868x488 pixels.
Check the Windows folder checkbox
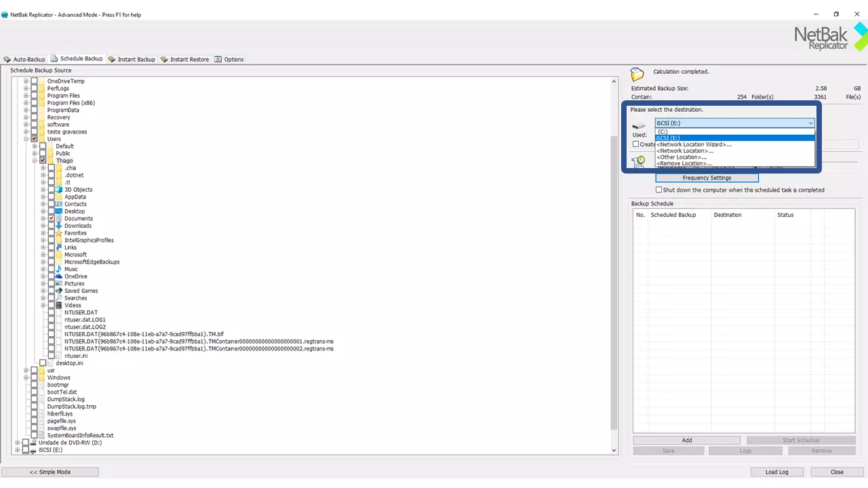tap(35, 378)
